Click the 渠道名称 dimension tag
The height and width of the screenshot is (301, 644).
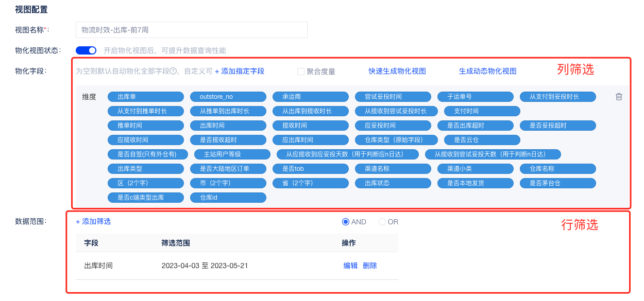point(393,169)
